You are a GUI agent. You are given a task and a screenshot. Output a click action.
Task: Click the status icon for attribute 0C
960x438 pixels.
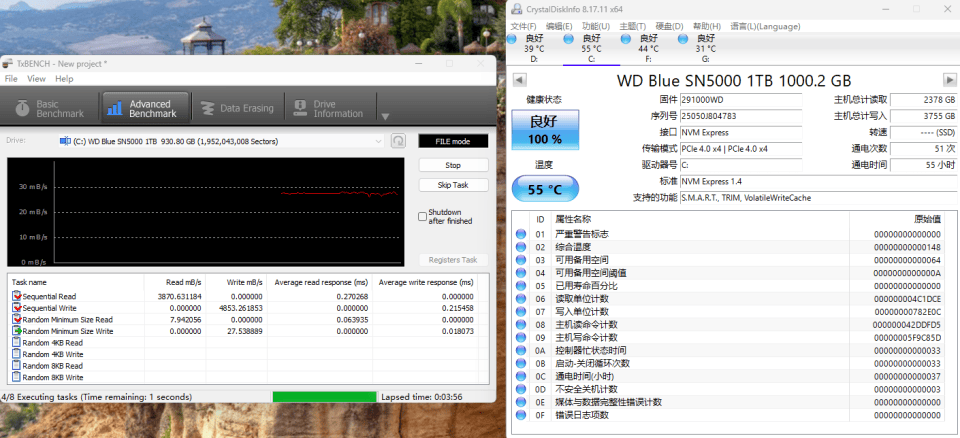click(521, 376)
